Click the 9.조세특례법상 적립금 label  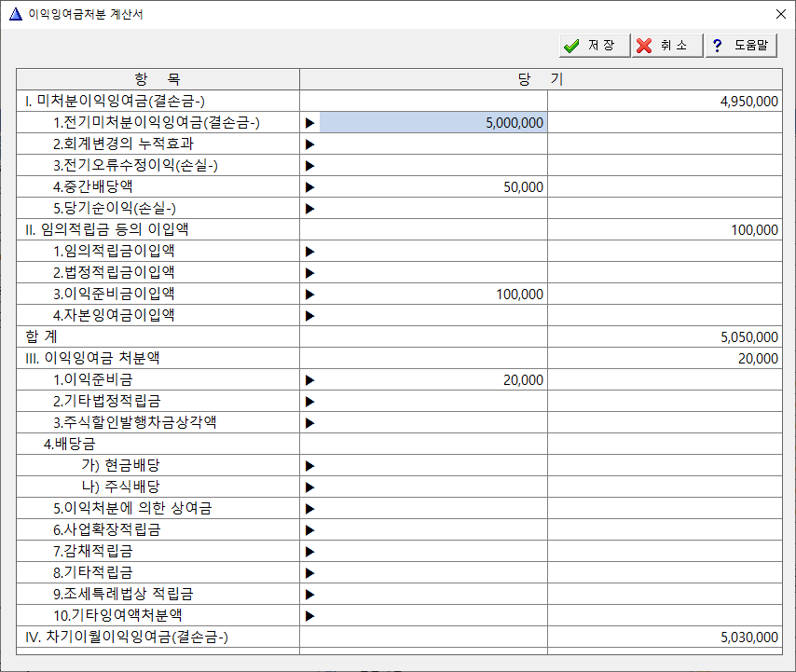[x=123, y=594]
